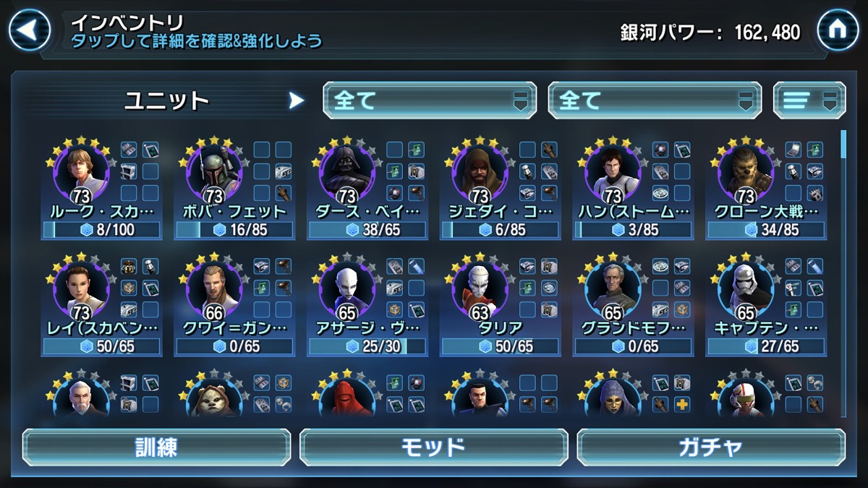
Task: Select the Grand Moff Tarkin portrait
Action: [613, 288]
